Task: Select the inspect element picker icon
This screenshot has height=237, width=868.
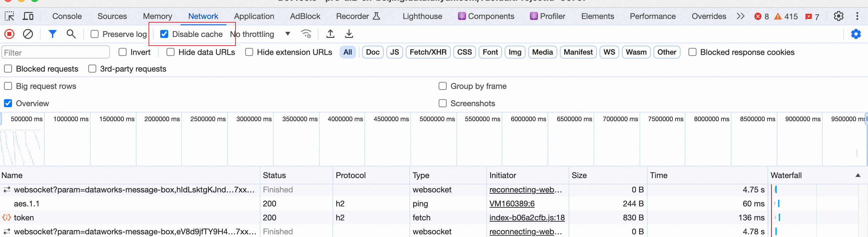Action: coord(9,16)
